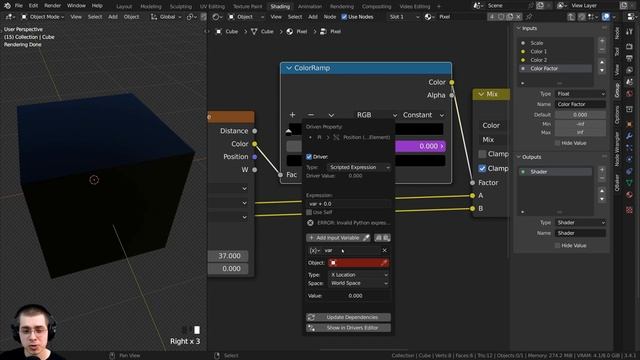Open the X Location type dropdown
640x360 pixels.
pyautogui.click(x=359, y=275)
